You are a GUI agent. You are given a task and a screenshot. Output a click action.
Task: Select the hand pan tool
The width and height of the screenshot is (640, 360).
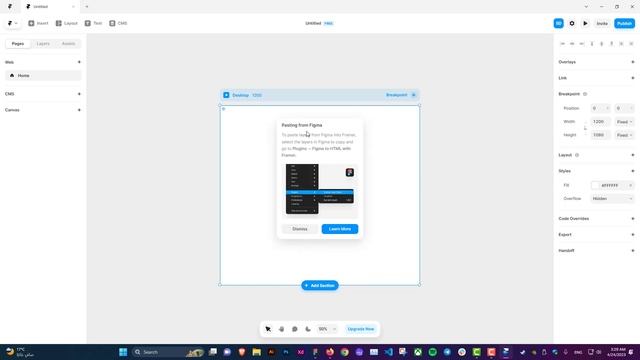tap(282, 329)
